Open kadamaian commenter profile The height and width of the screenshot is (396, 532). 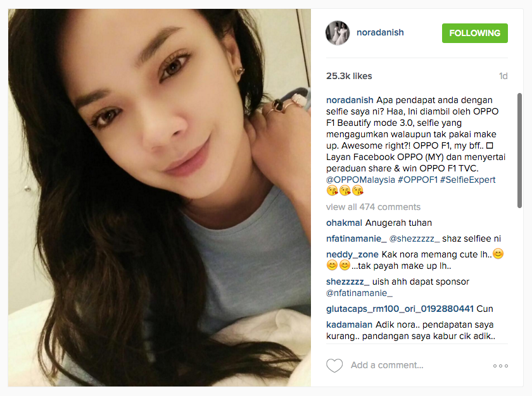[349, 325]
